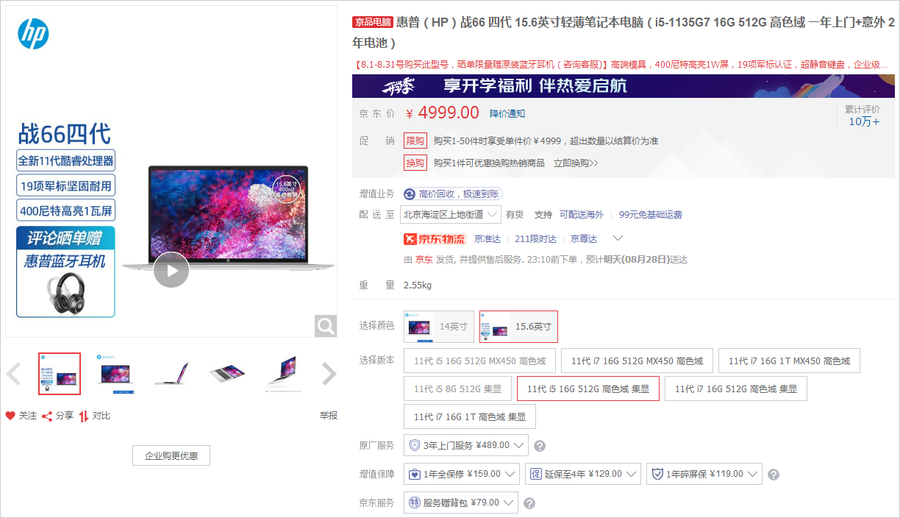Click the 对比 compare icon
The image size is (900, 518).
point(84,415)
